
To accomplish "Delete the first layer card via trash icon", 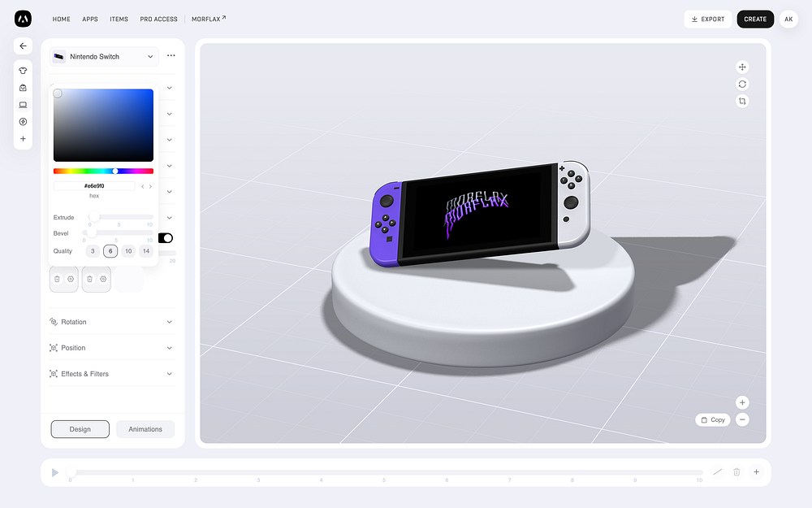I will (57, 279).
